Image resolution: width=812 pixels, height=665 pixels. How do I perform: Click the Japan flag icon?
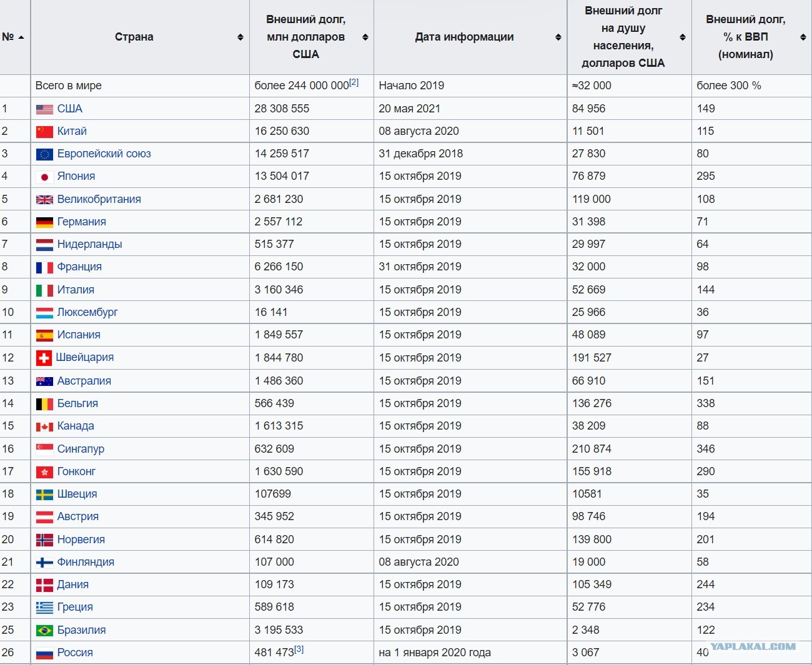point(44,177)
